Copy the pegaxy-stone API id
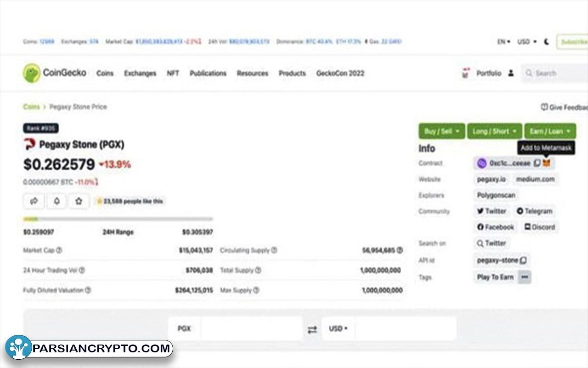 pyautogui.click(x=523, y=260)
